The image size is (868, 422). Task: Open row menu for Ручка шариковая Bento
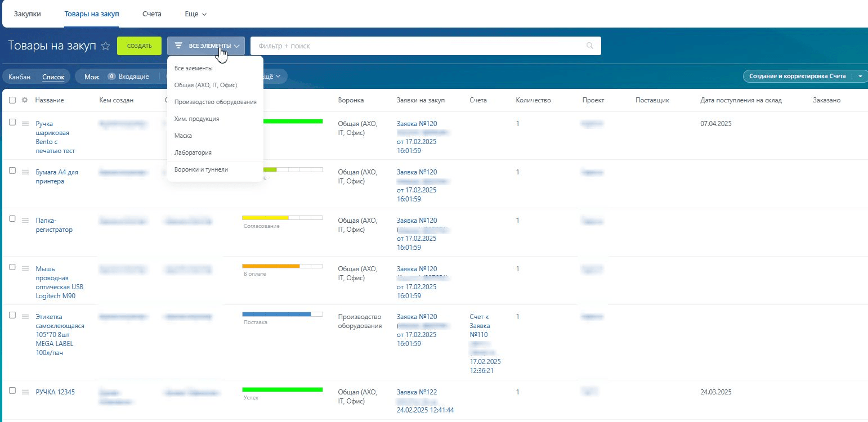pos(25,124)
